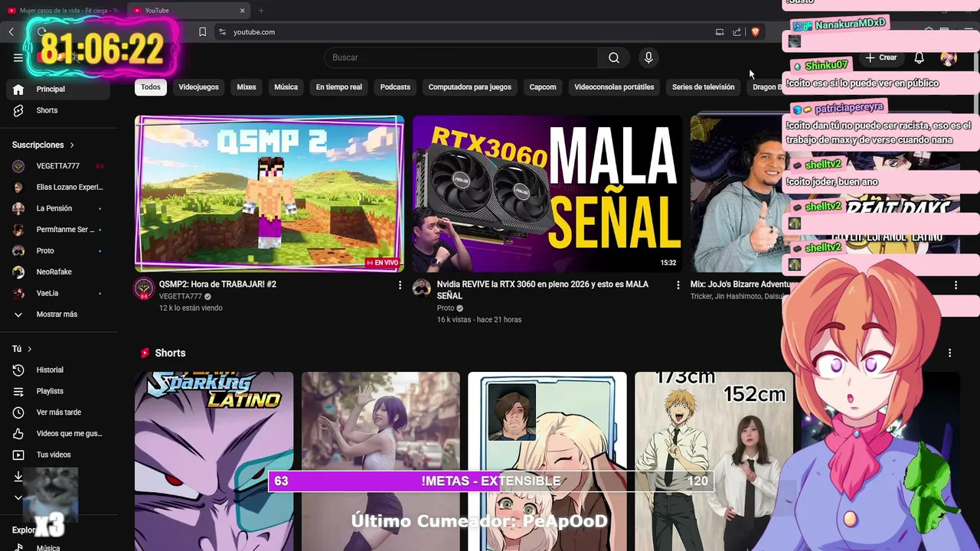Screen dimensions: 980x551
Task: Open the notifications bell
Action: point(920,57)
